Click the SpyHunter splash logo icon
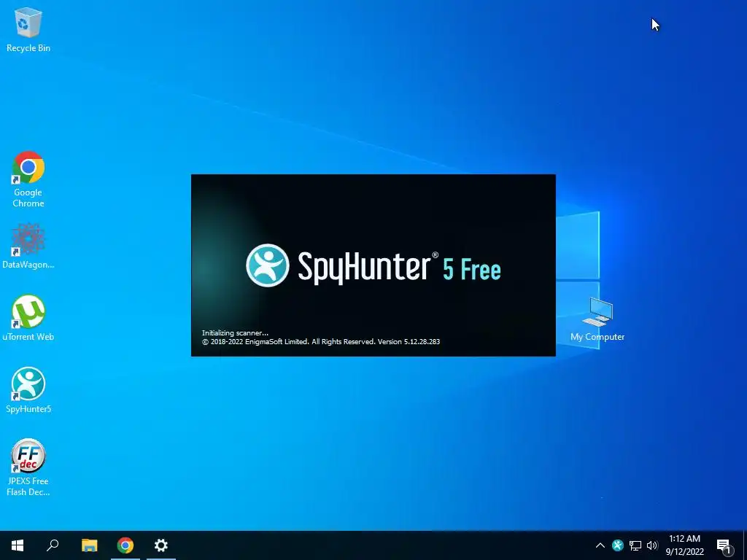 click(x=267, y=265)
